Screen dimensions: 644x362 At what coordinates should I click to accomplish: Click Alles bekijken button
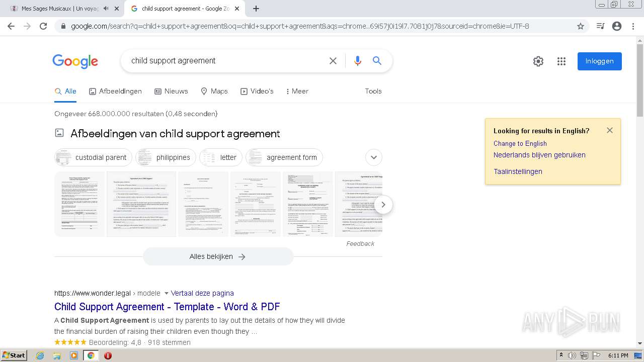tap(218, 256)
